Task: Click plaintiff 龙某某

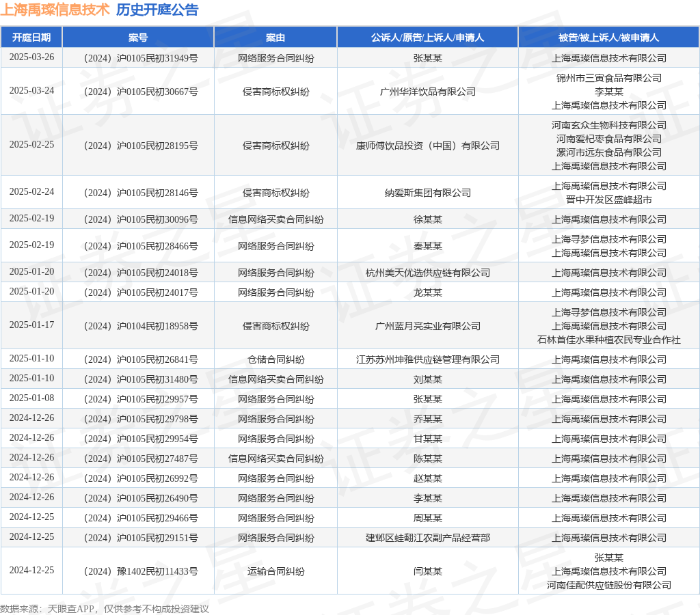Action: pyautogui.click(x=428, y=292)
